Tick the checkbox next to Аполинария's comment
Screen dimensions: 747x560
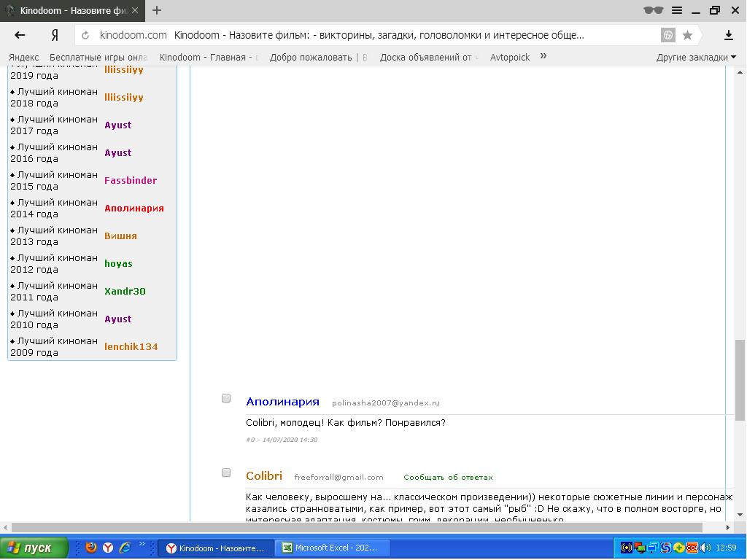pos(226,398)
